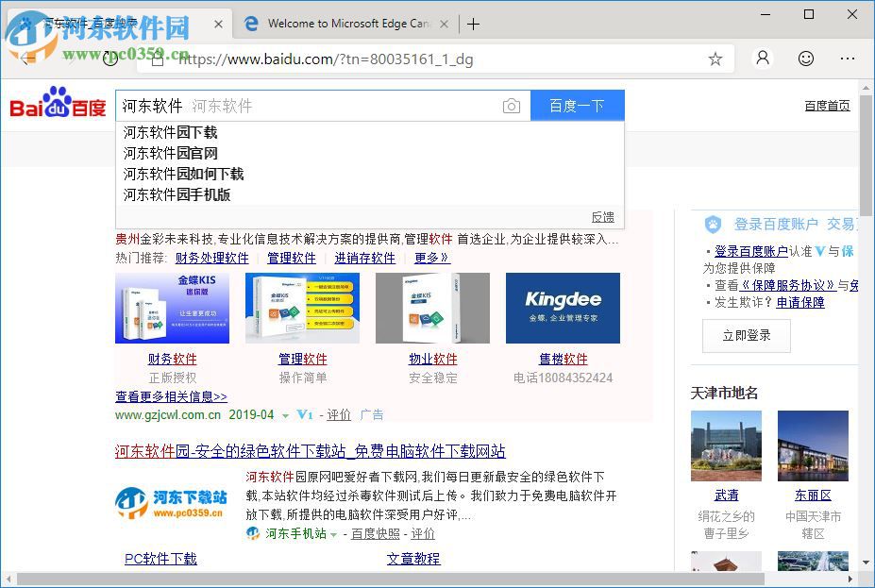Click the camera icon for image search
This screenshot has width=875, height=588.
pos(512,106)
